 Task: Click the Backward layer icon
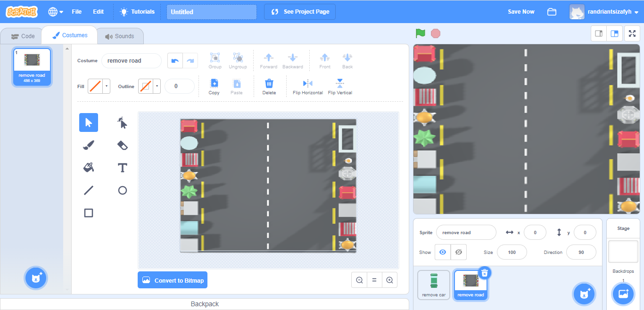pyautogui.click(x=293, y=60)
